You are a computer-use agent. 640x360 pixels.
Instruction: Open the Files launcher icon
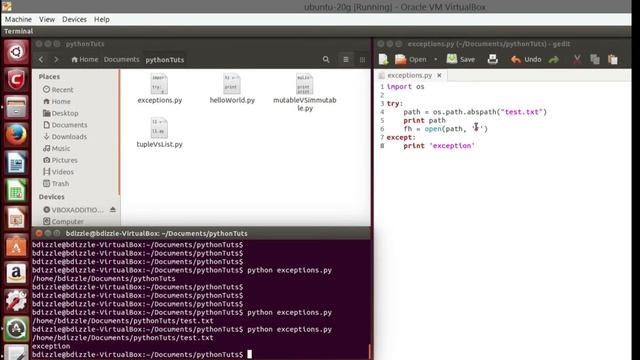click(16, 107)
